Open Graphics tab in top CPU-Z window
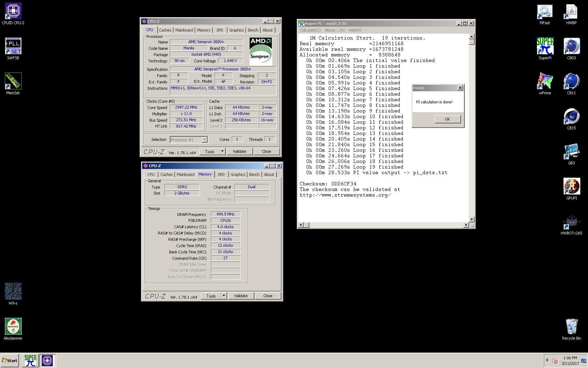 (x=237, y=30)
